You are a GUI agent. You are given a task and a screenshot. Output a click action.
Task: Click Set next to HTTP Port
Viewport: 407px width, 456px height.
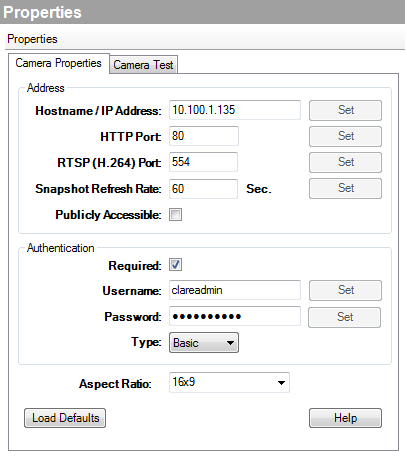click(x=345, y=136)
